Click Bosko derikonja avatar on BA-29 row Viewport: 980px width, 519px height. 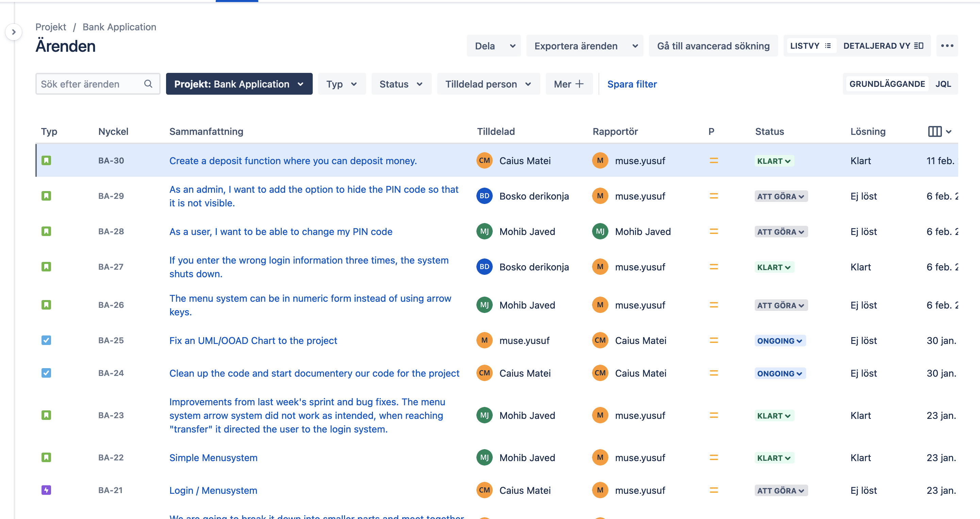484,196
